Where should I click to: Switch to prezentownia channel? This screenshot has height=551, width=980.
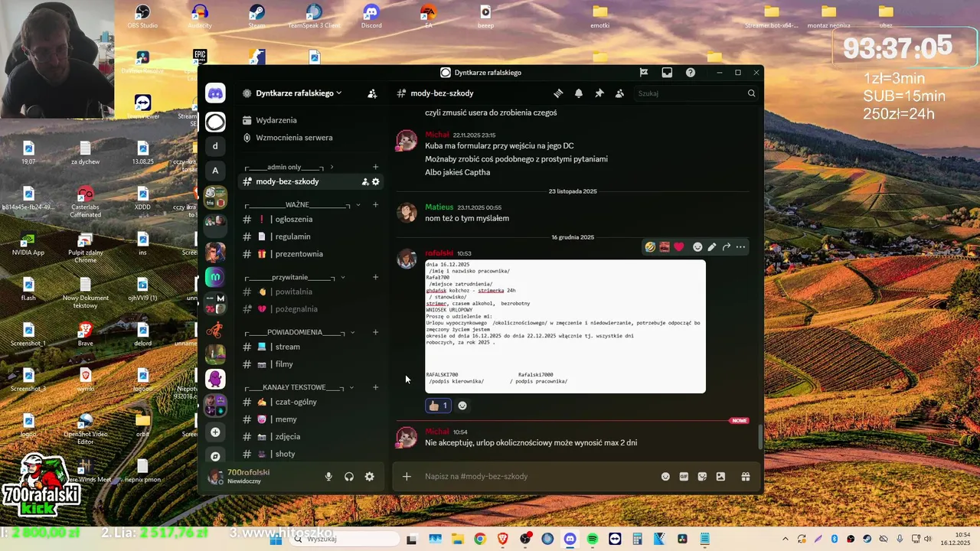(x=311, y=254)
